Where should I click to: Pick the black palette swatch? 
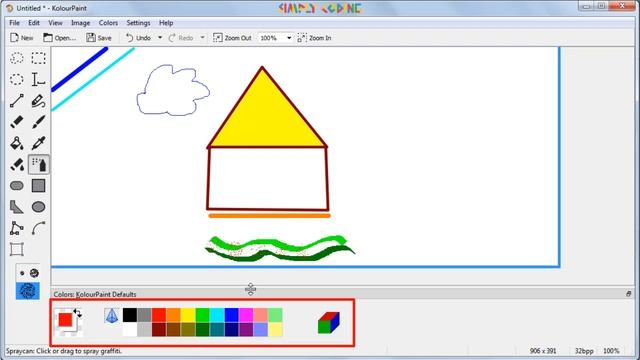coord(130,315)
